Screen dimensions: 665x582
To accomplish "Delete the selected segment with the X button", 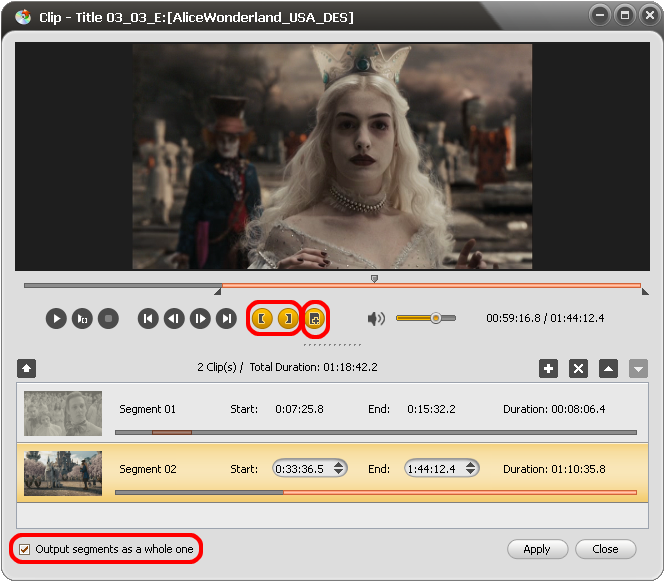I will pyautogui.click(x=578, y=368).
